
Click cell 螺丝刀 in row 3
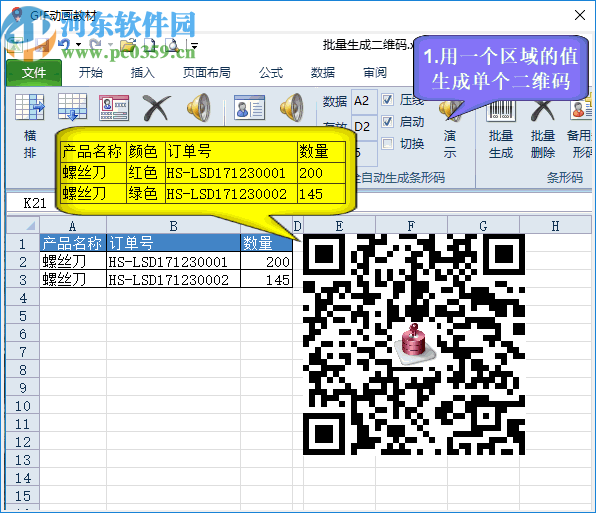[x=73, y=279]
